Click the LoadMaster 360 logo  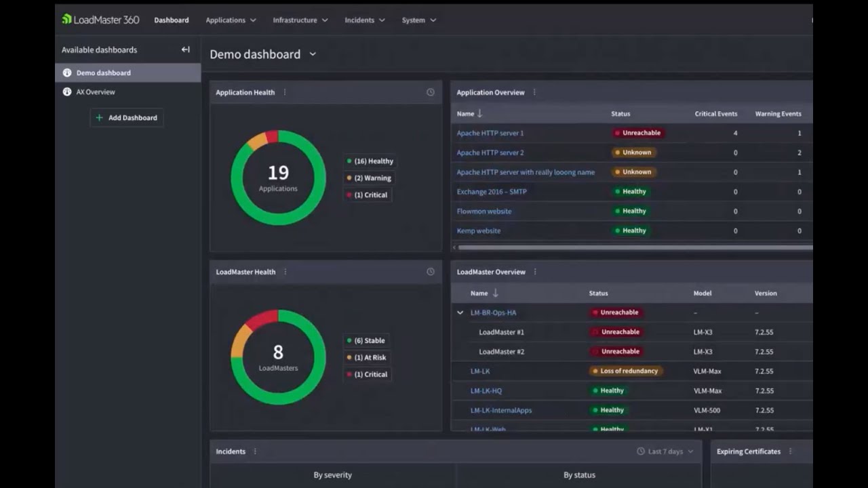[x=100, y=20]
